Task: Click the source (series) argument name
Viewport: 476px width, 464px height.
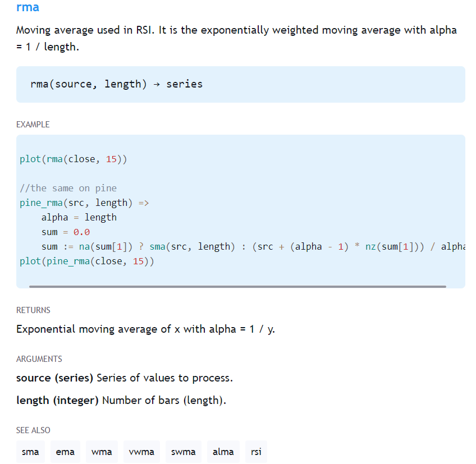Action: [54, 378]
